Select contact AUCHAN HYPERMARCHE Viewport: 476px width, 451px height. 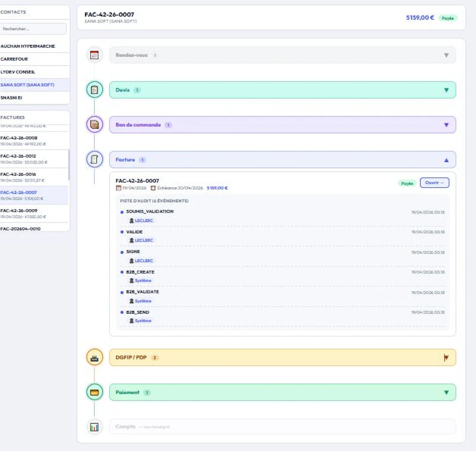tap(35, 46)
